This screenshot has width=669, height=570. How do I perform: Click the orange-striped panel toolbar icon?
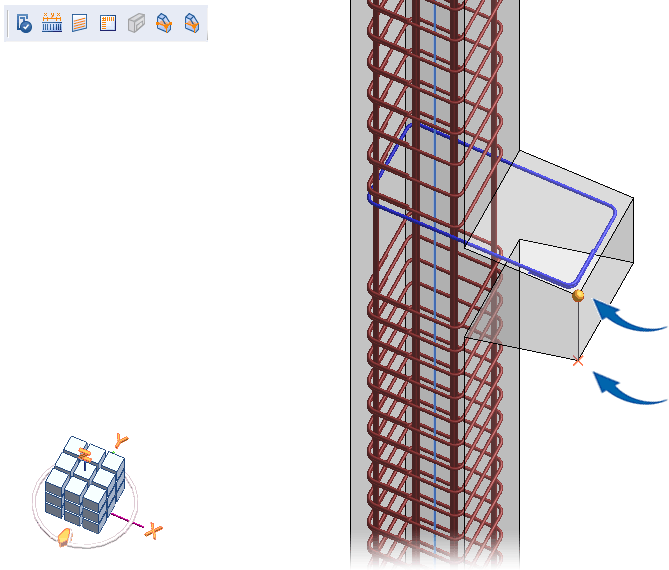click(x=80, y=23)
